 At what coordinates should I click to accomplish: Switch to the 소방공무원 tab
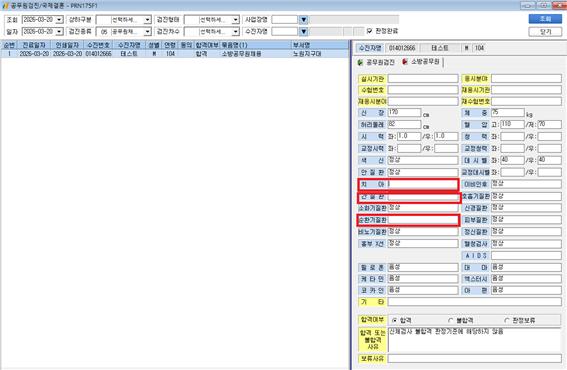[x=421, y=62]
